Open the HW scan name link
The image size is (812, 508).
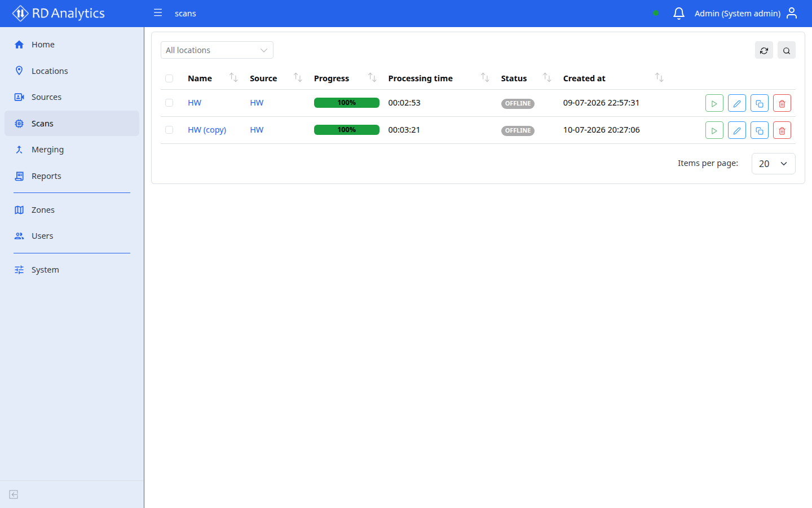[x=195, y=103]
